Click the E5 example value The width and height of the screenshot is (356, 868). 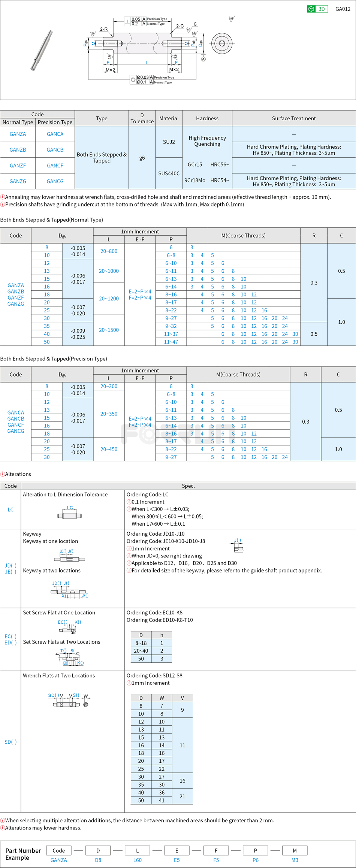tap(177, 860)
